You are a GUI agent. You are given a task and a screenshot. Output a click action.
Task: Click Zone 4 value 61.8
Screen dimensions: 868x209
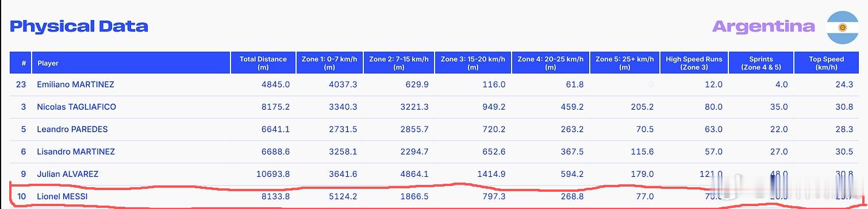(574, 84)
